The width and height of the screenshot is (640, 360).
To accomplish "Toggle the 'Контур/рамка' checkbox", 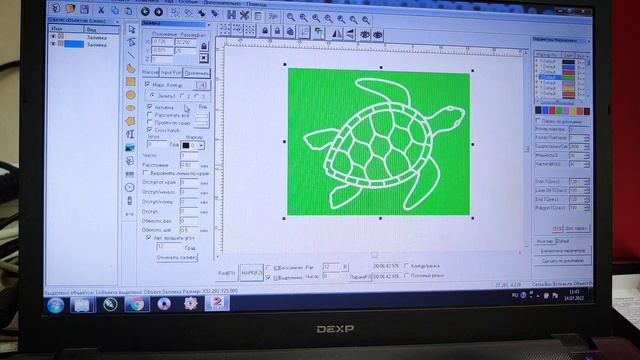I will 407,266.
